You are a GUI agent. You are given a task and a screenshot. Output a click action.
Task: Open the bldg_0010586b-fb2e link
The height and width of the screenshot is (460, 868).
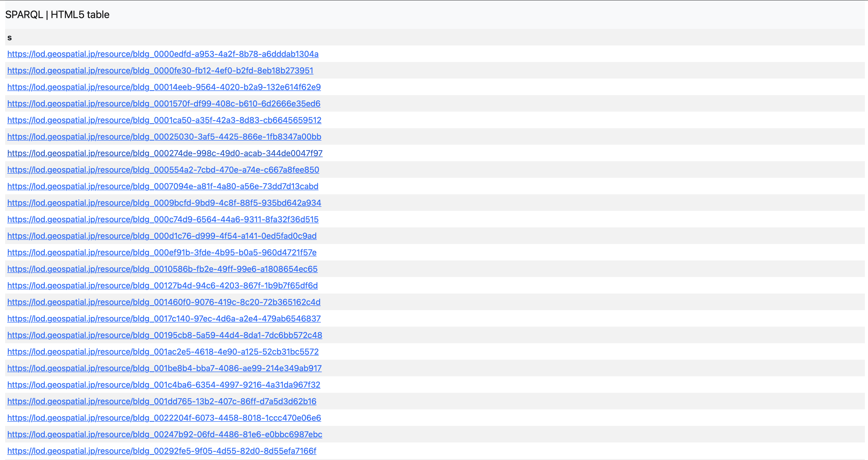click(162, 269)
